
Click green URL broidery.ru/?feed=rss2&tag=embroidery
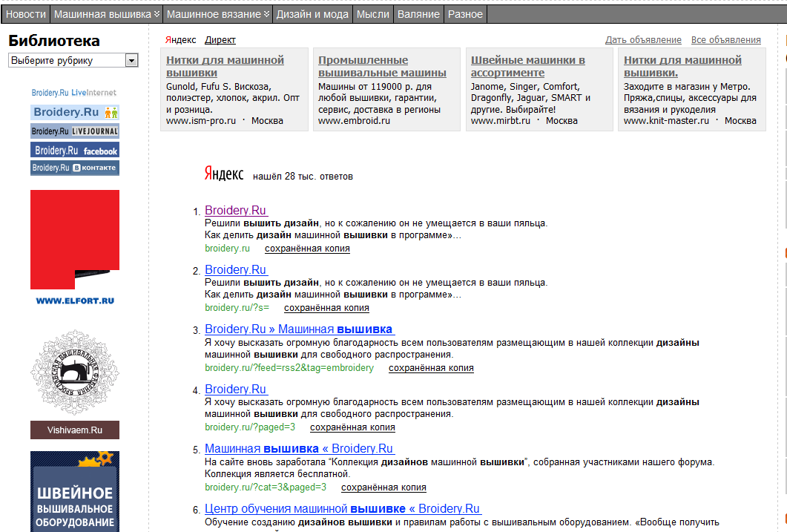tap(289, 368)
